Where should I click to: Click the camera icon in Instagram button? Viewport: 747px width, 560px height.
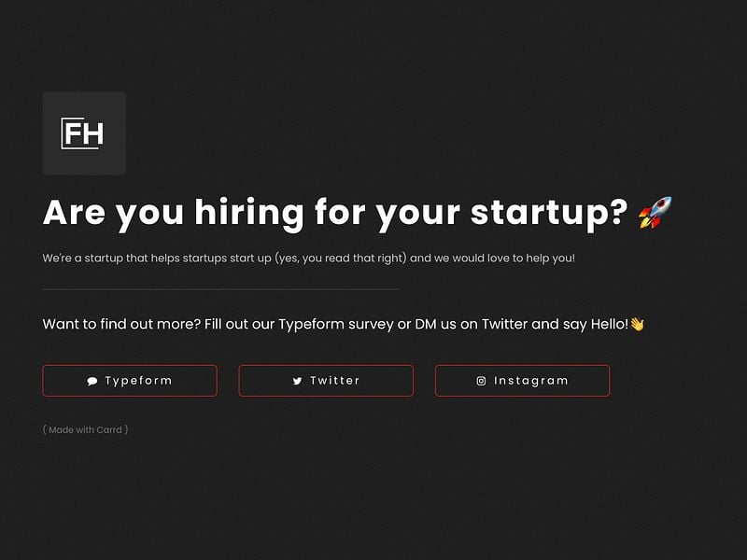tap(482, 381)
